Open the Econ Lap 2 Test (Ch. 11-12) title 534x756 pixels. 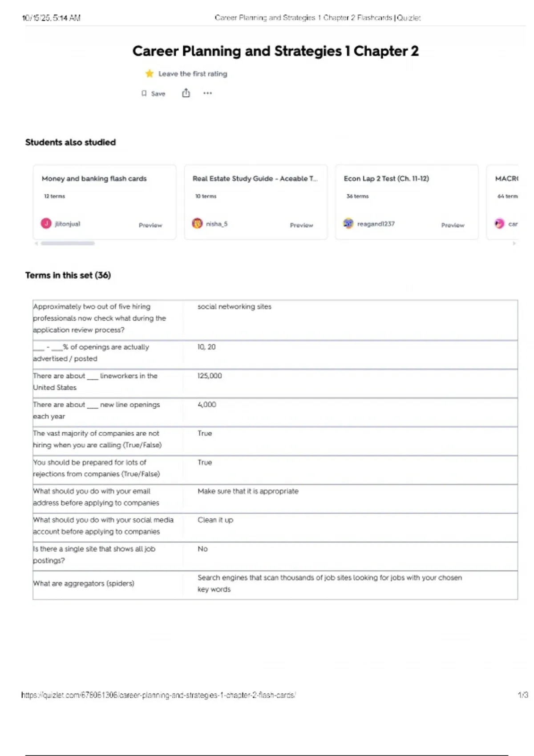[386, 178]
